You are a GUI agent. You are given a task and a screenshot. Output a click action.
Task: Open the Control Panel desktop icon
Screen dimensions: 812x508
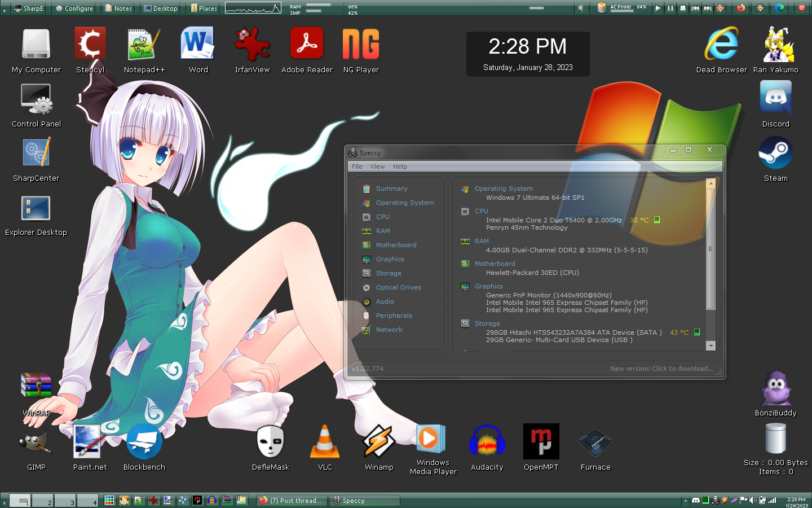pyautogui.click(x=36, y=105)
